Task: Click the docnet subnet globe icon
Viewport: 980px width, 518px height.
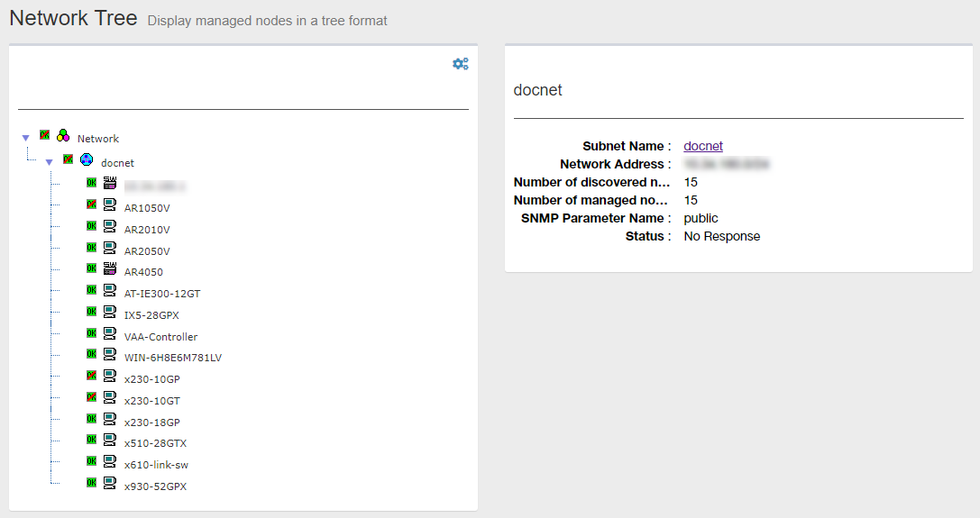Action: (x=87, y=160)
